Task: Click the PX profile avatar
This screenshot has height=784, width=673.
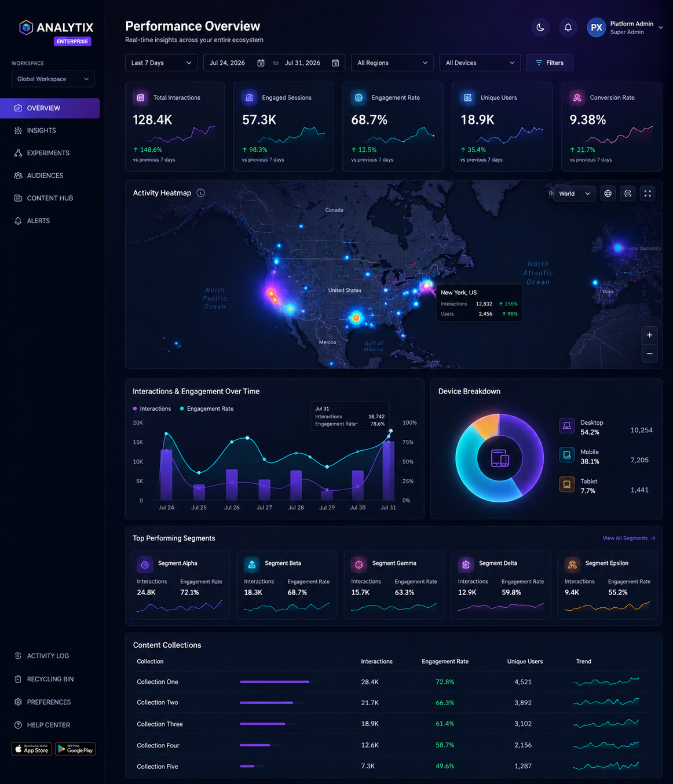Action: [597, 27]
